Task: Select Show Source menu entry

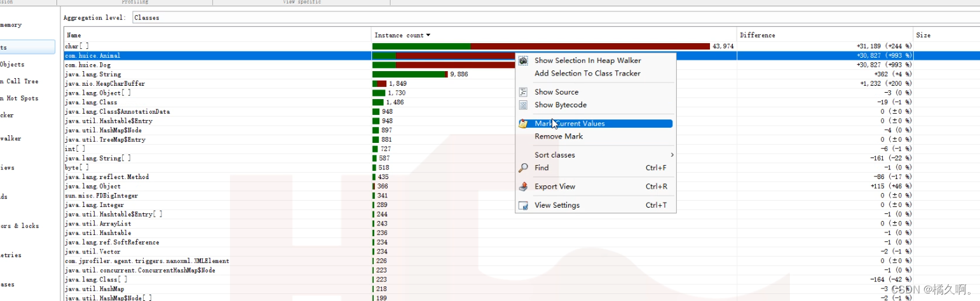Action: click(x=557, y=92)
